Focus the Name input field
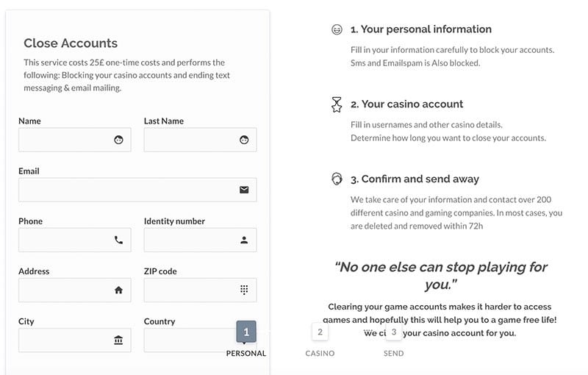The width and height of the screenshot is (588, 375). click(65, 140)
